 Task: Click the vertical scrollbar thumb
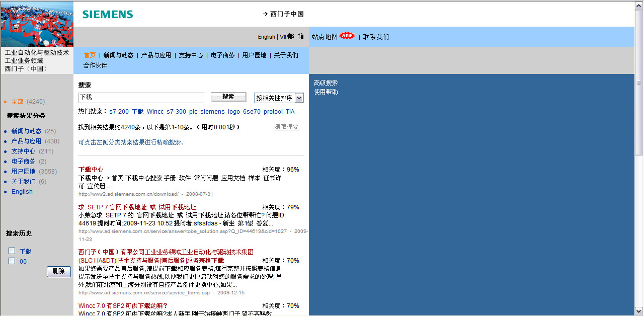[639, 83]
